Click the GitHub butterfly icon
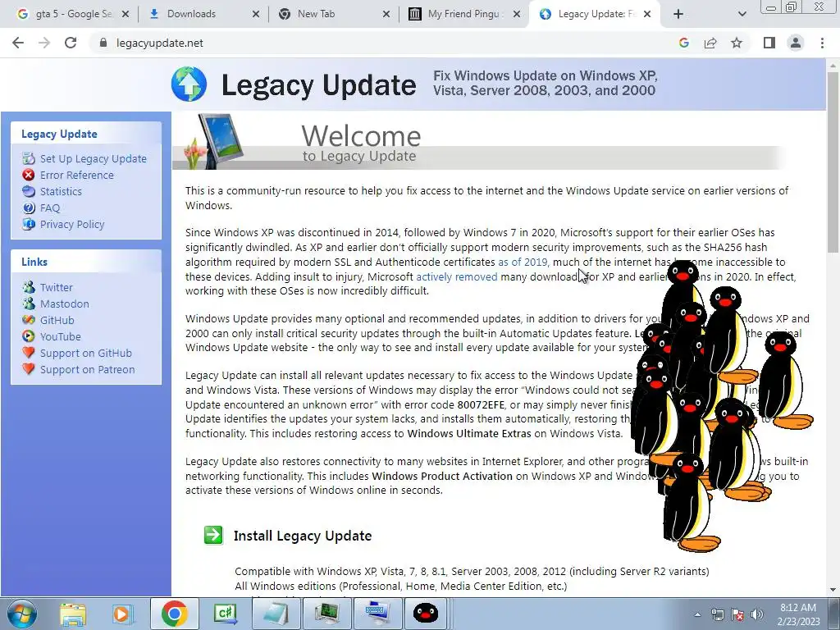Screen dimensions: 840x630 click(x=29, y=321)
